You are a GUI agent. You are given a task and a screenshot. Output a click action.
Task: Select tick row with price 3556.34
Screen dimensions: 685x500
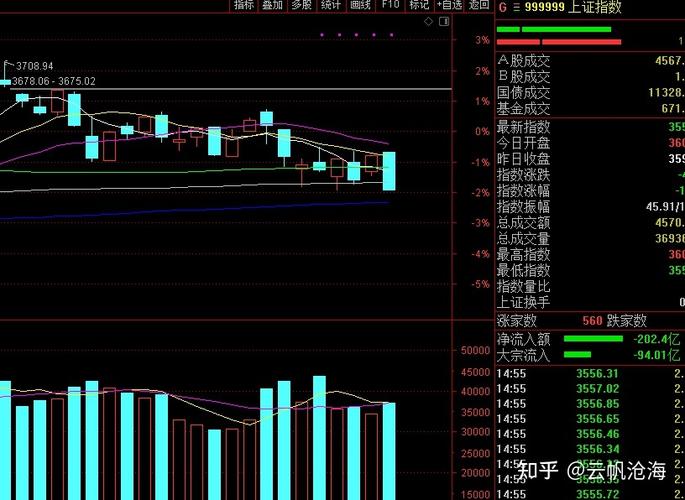click(591, 449)
